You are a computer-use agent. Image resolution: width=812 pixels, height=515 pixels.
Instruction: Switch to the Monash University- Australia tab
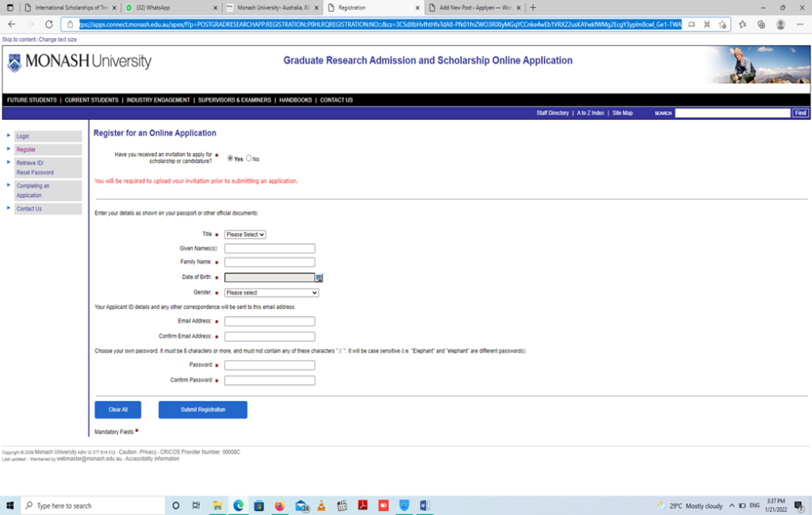273,8
